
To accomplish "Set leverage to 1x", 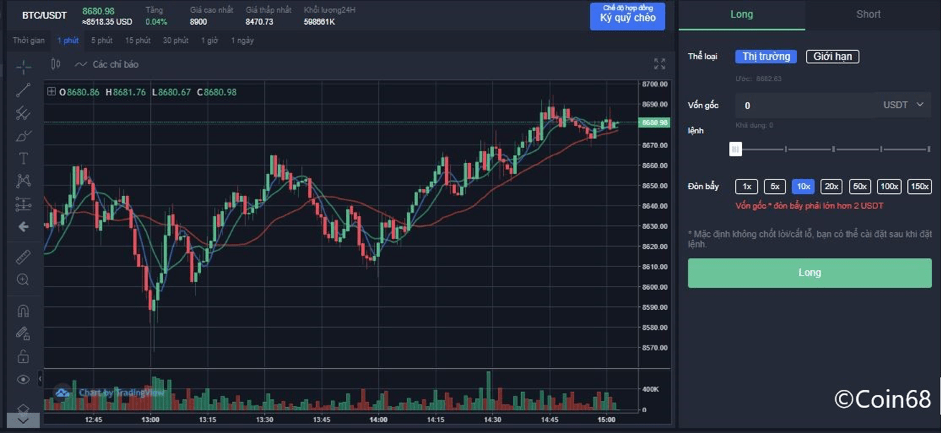I will [x=747, y=187].
